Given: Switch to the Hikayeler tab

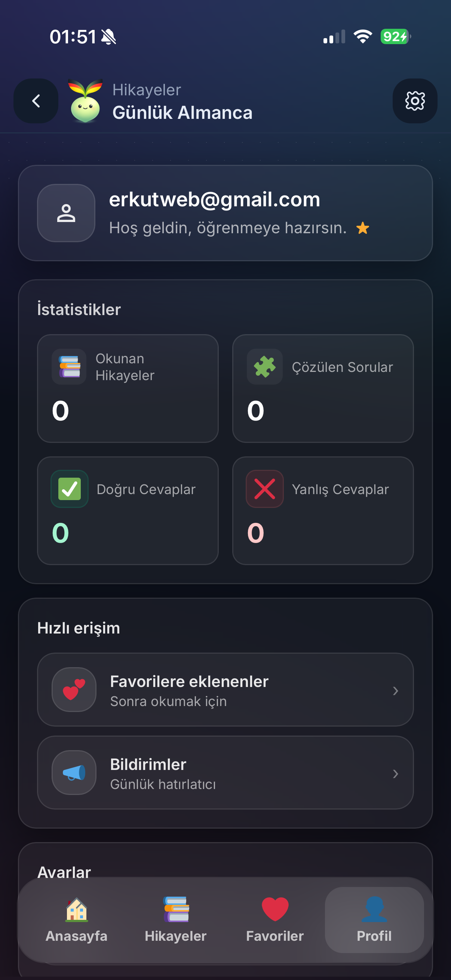Looking at the screenshot, I should click(175, 920).
